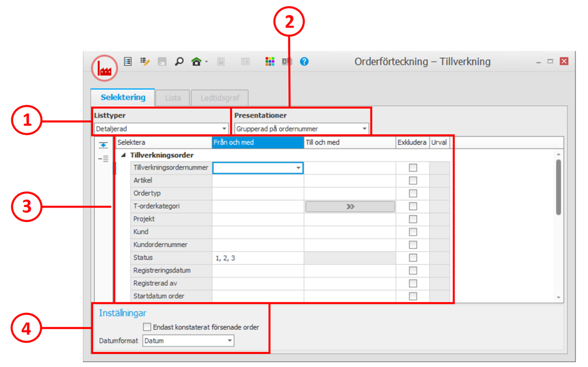
Task: Click the red factory application icon
Action: point(104,69)
